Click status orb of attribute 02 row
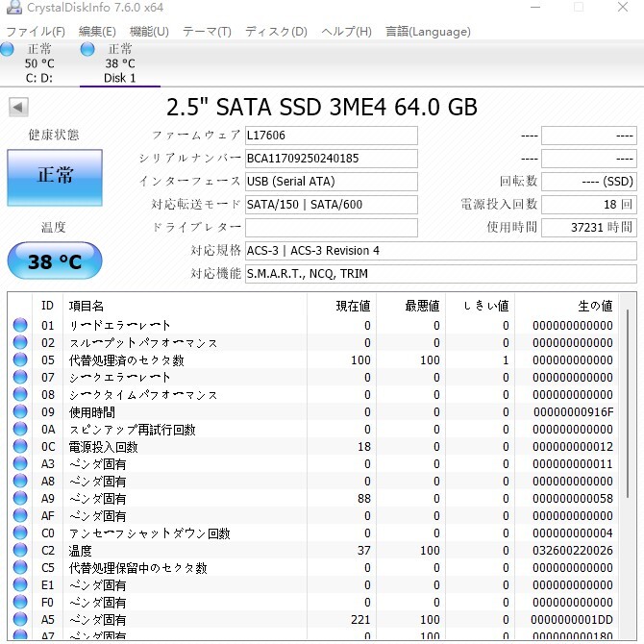The image size is (644, 644). (x=20, y=342)
